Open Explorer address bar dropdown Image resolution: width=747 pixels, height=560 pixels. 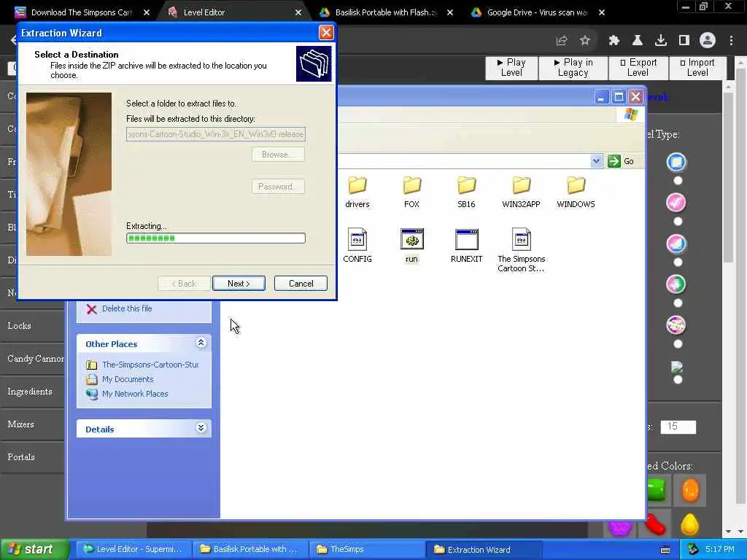pyautogui.click(x=596, y=161)
